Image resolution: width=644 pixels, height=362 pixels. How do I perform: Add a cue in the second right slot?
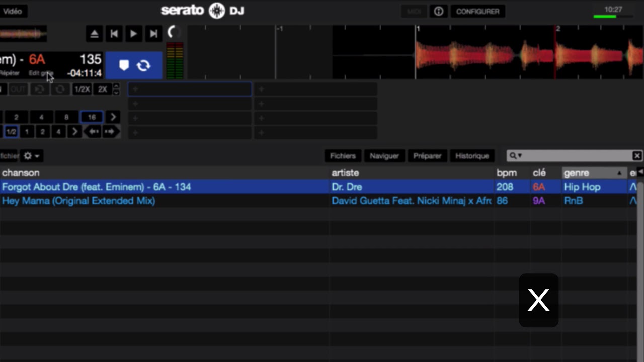pos(316,104)
